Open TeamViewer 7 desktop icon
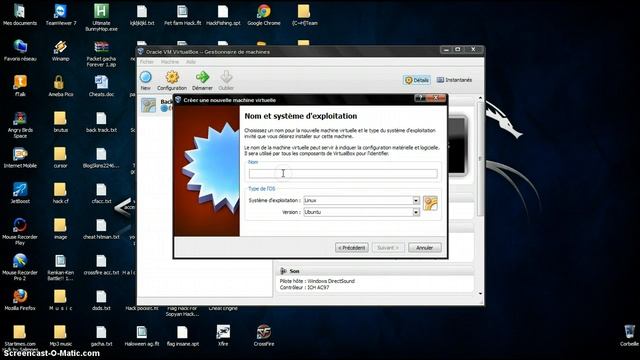Image resolution: width=640 pixels, height=360 pixels. coord(60,15)
